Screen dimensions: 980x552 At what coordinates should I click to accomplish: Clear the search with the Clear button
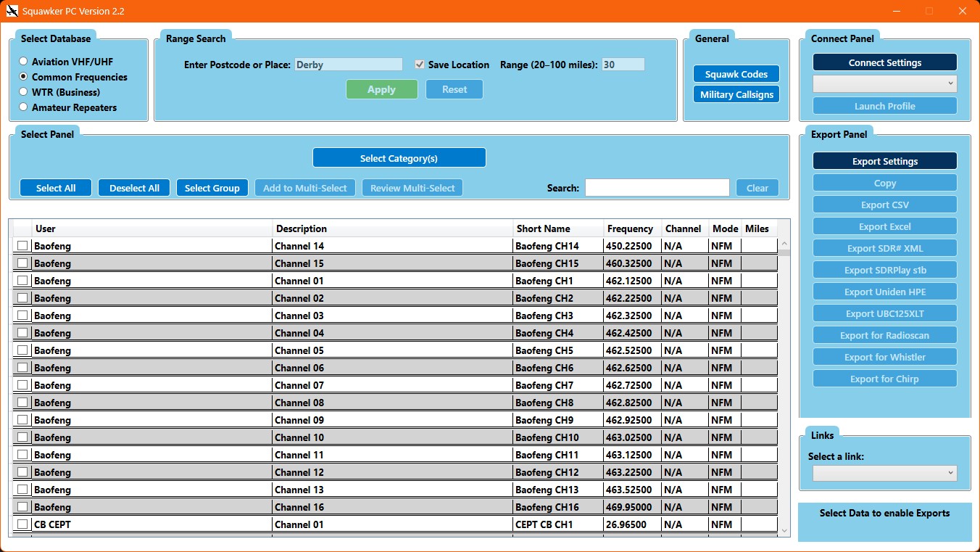click(x=757, y=188)
